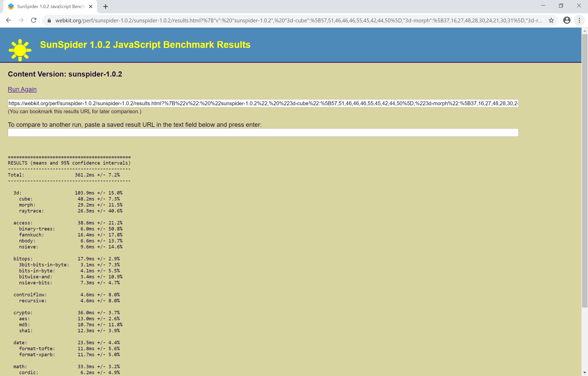This screenshot has height=376, width=588.
Task: Click the 'aes: 13.0ms' row
Action: click(69, 319)
